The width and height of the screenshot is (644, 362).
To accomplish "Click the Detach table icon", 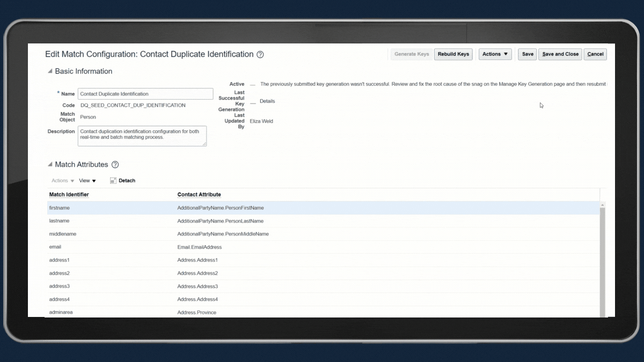I will (x=113, y=181).
